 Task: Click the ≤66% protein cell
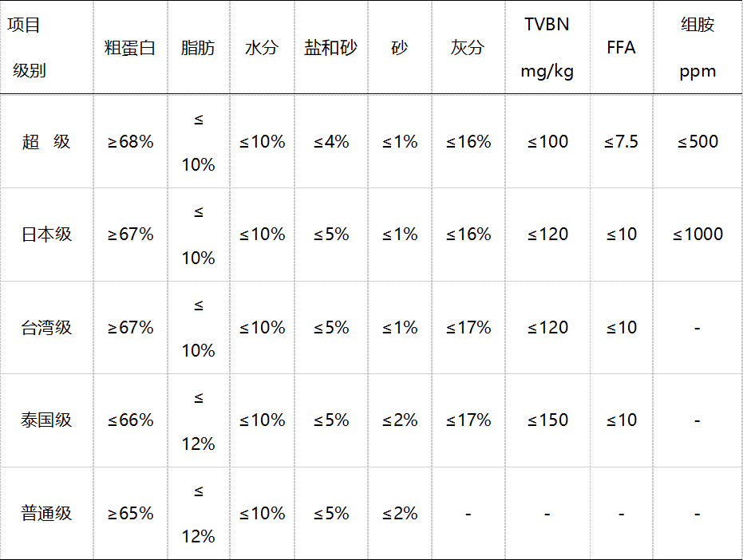(x=130, y=420)
